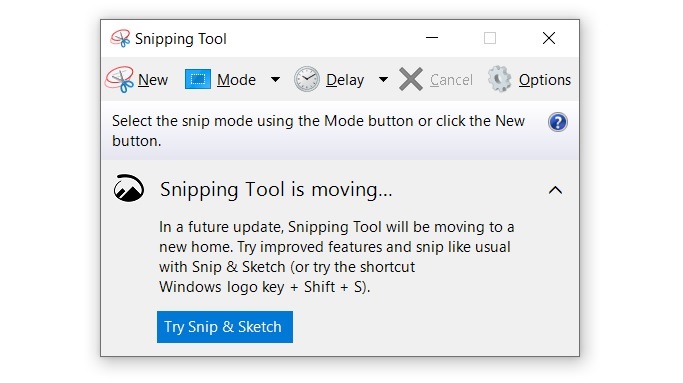This screenshot has width=683, height=383.
Task: Open the Mode dropdown arrow
Action: coord(275,79)
